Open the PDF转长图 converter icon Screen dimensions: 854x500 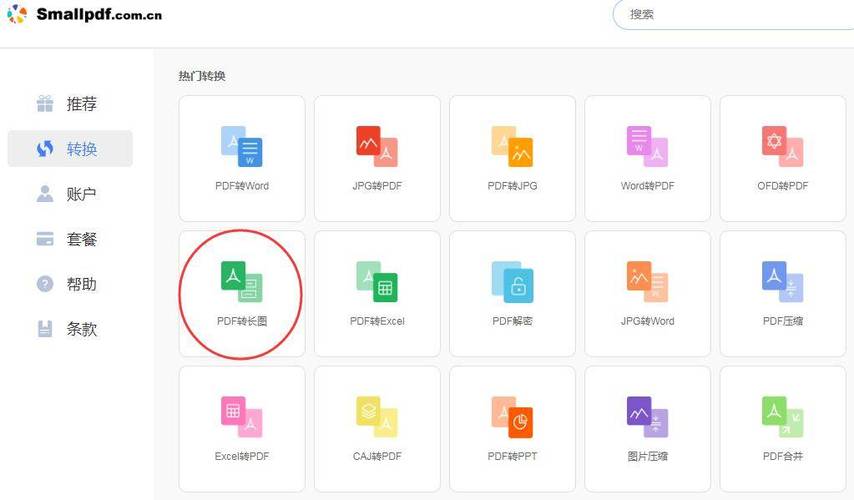pyautogui.click(x=241, y=281)
